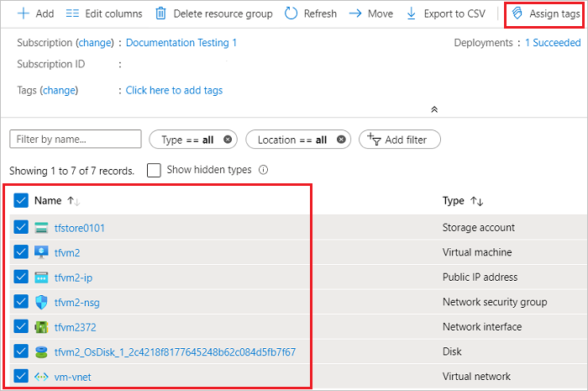The image size is (588, 391).
Task: Uncheck the tfstore0101 row checkbox
Action: (x=21, y=227)
